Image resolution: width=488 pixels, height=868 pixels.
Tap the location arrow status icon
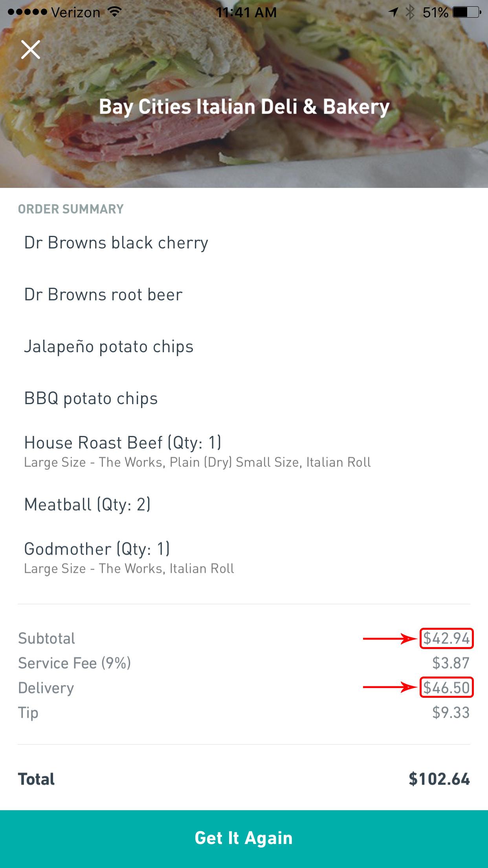[x=393, y=13]
